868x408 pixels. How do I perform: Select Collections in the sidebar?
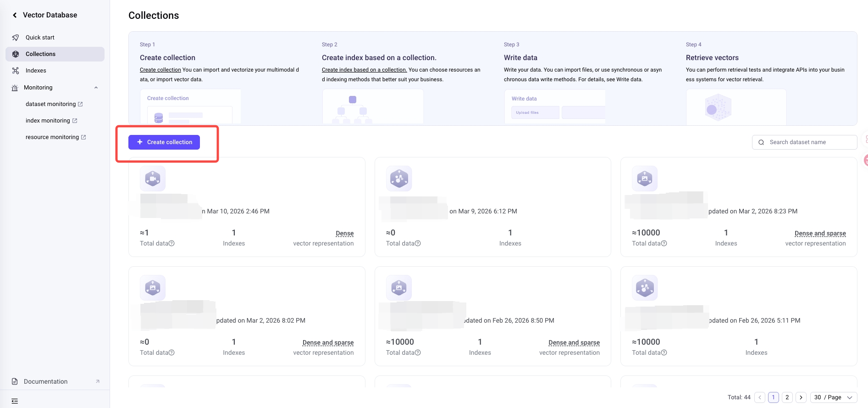40,54
